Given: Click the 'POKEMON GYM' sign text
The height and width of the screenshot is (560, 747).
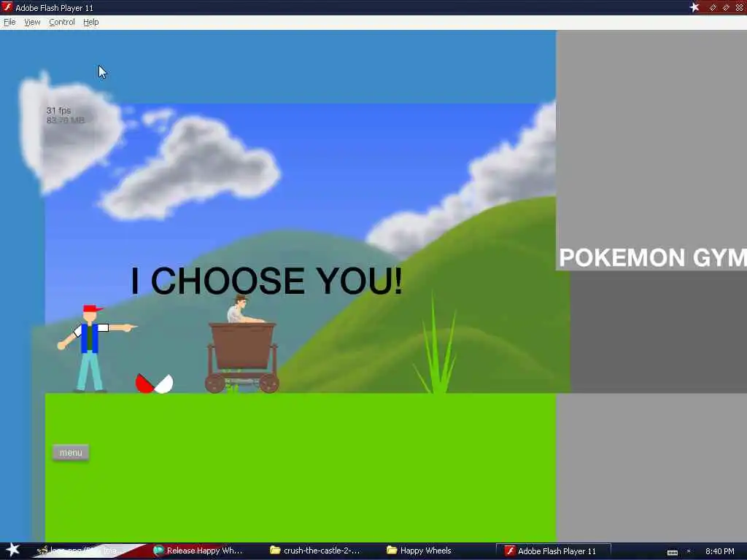Looking at the screenshot, I should coord(653,257).
